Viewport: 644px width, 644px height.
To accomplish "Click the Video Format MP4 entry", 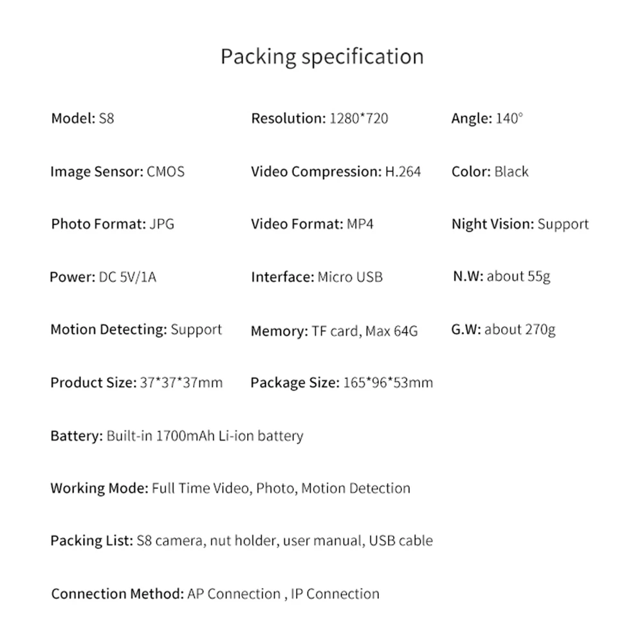I will point(312,225).
